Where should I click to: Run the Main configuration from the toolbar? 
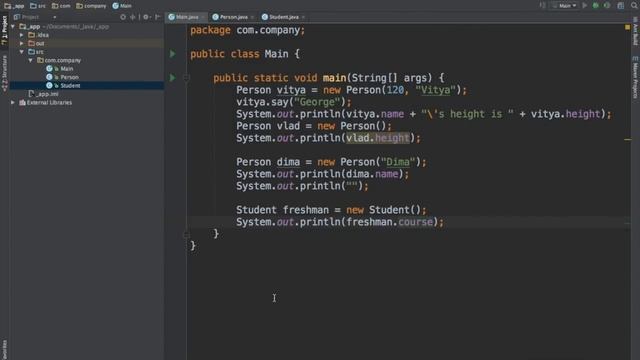click(x=584, y=6)
